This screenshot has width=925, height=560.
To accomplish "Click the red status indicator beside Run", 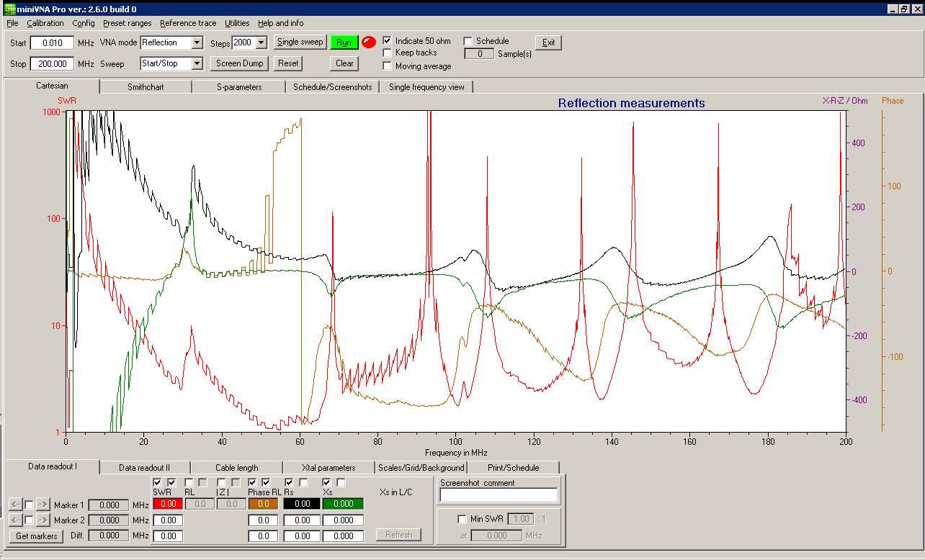I will coord(369,42).
